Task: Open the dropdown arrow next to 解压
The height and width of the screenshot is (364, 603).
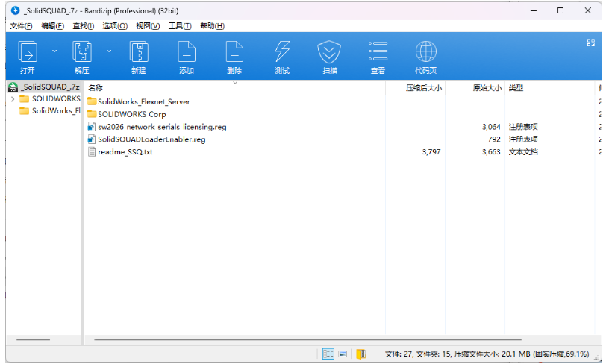Action: pyautogui.click(x=109, y=51)
